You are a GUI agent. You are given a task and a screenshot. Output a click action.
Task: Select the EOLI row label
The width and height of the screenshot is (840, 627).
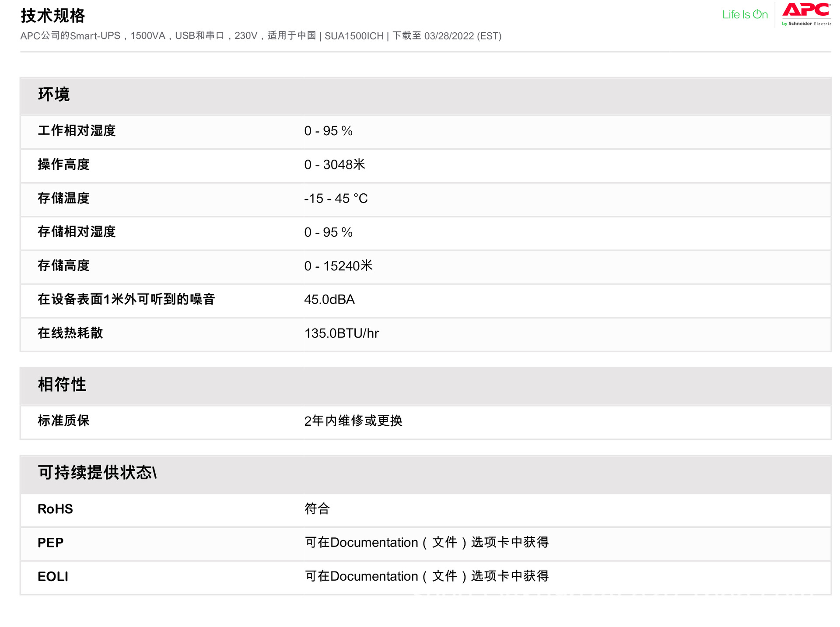(53, 576)
